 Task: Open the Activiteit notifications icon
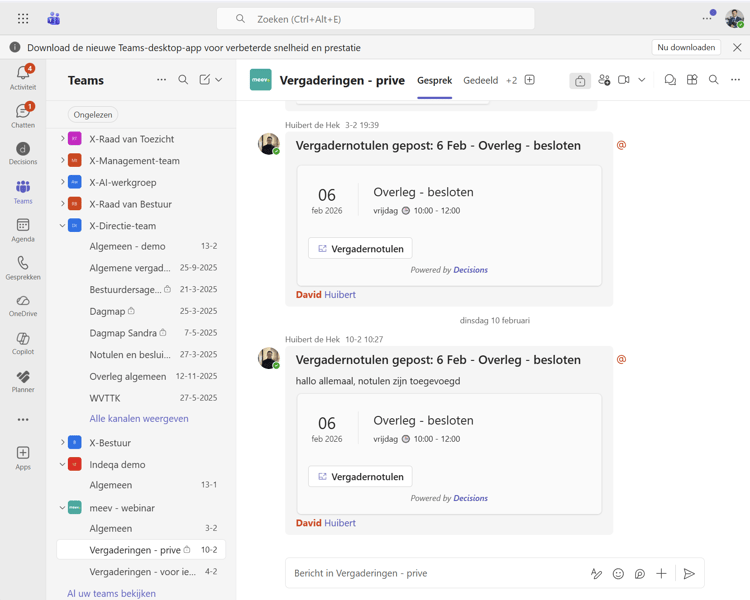[22, 76]
